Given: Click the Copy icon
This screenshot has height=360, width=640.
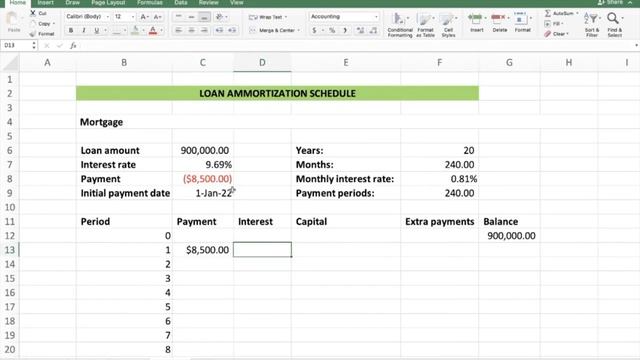Looking at the screenshot, I should (x=33, y=24).
